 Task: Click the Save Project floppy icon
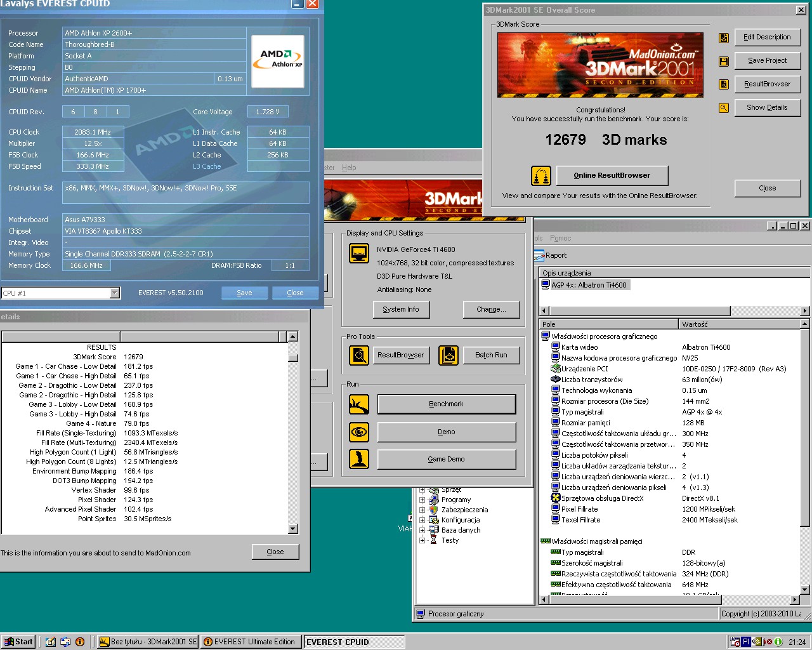pyautogui.click(x=723, y=62)
